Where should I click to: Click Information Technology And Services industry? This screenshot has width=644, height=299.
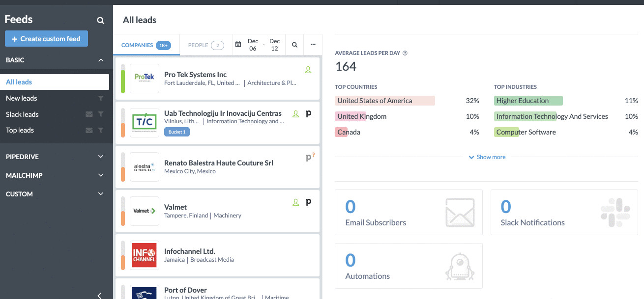click(552, 116)
